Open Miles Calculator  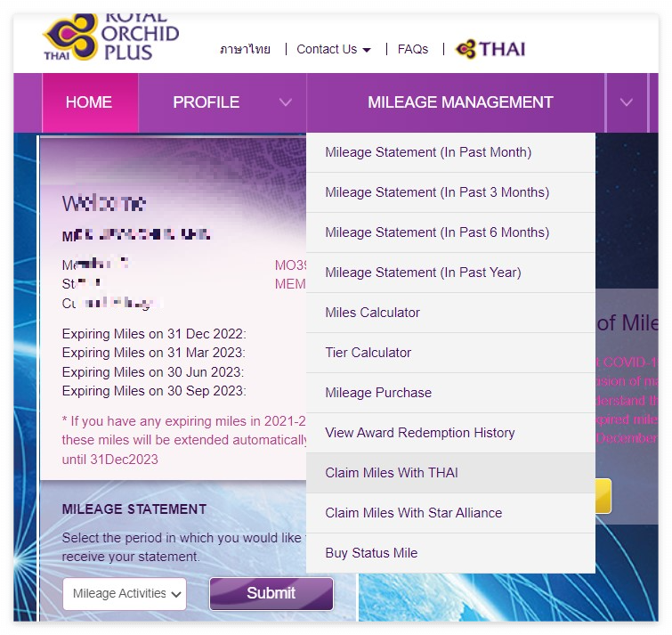point(451,313)
